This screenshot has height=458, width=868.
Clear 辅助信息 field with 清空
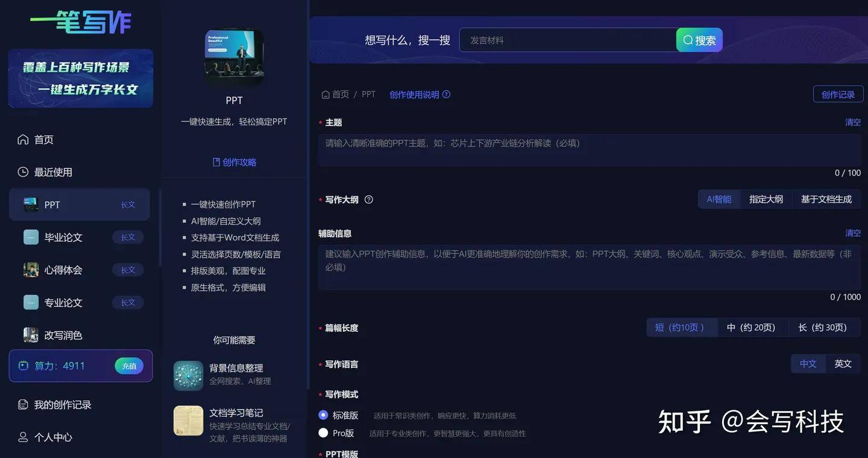tap(853, 233)
